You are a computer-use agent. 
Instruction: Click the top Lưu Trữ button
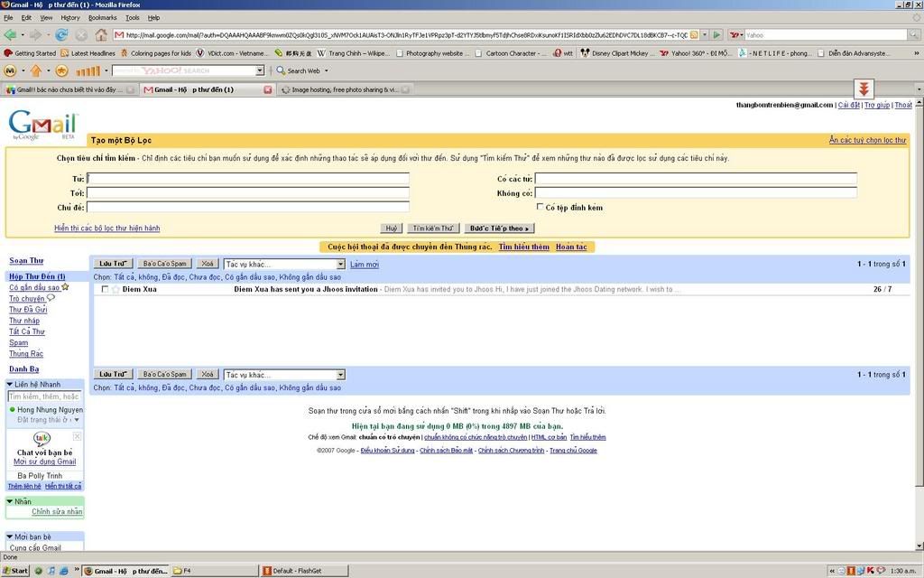(x=113, y=264)
